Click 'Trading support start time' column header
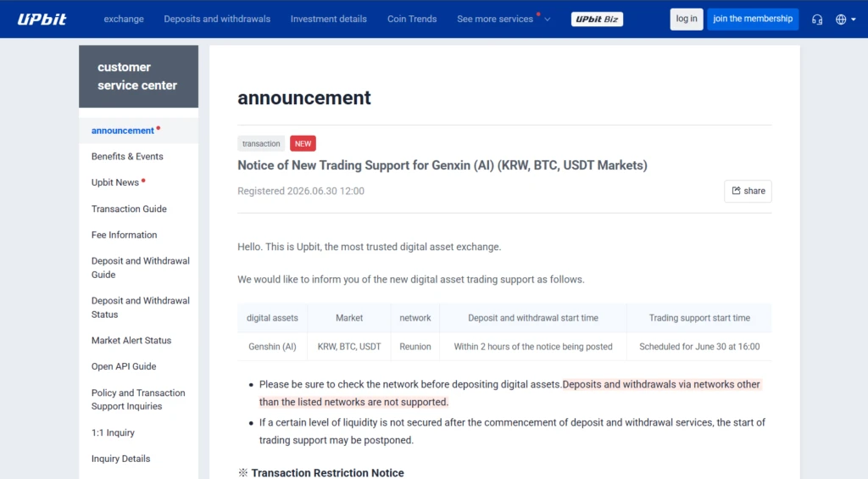 pyautogui.click(x=699, y=318)
